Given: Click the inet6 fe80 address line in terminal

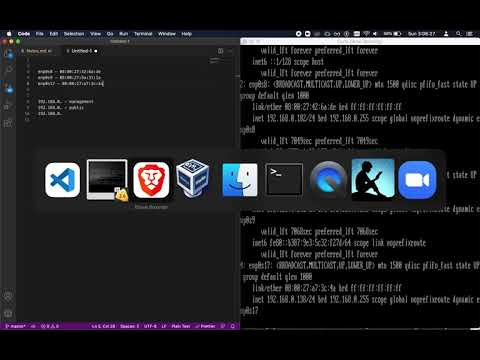Looking at the screenshot, I should [339, 243].
